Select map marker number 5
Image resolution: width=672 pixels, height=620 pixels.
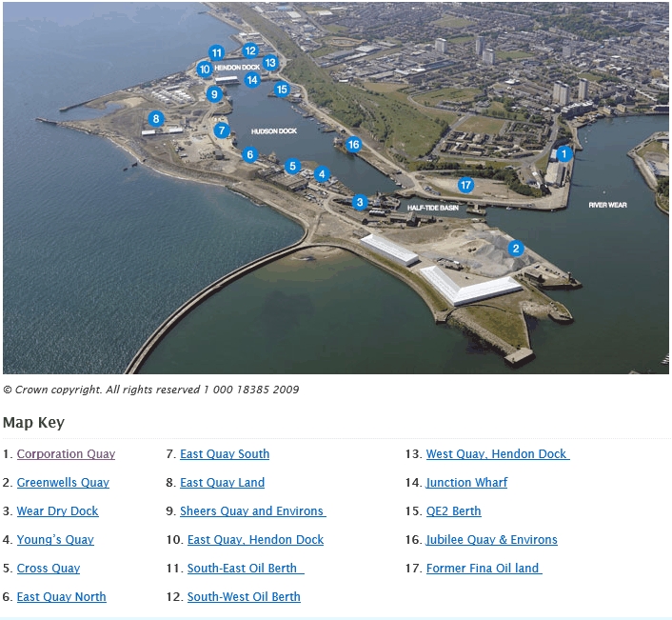[293, 166]
